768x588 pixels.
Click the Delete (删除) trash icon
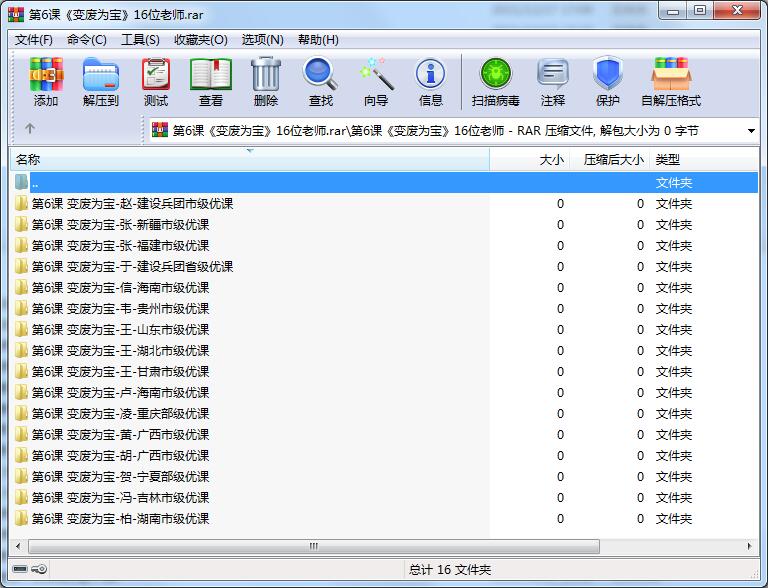[x=266, y=74]
